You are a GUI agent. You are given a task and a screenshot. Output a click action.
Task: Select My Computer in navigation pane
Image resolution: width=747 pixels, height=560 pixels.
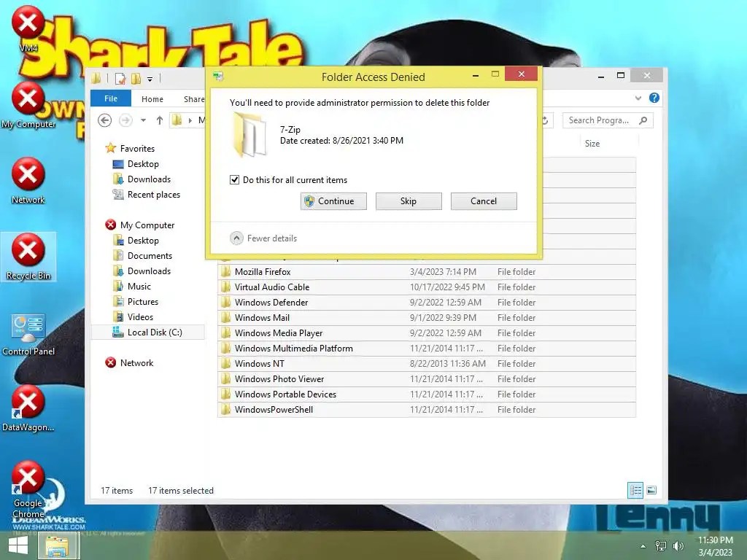pyautogui.click(x=147, y=225)
